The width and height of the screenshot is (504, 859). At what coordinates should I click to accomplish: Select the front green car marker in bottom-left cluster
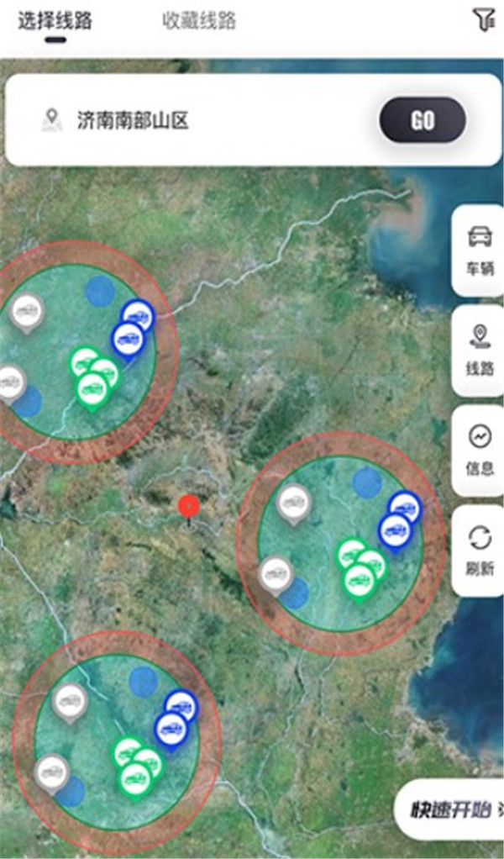pos(135,779)
